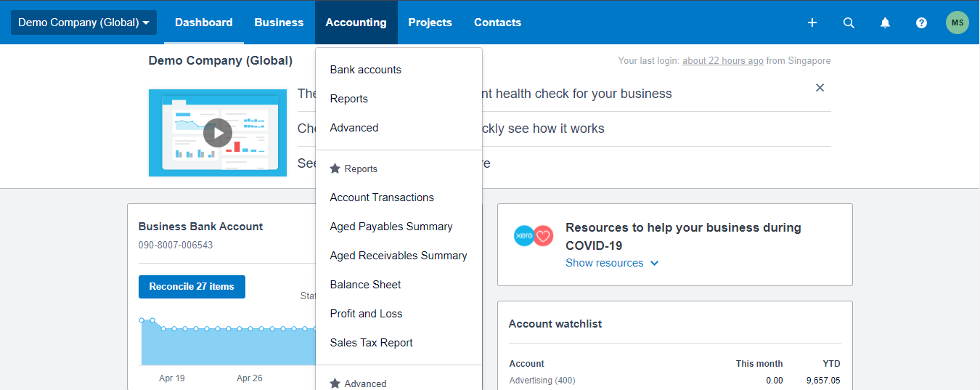Click the This month column header

coord(759,364)
